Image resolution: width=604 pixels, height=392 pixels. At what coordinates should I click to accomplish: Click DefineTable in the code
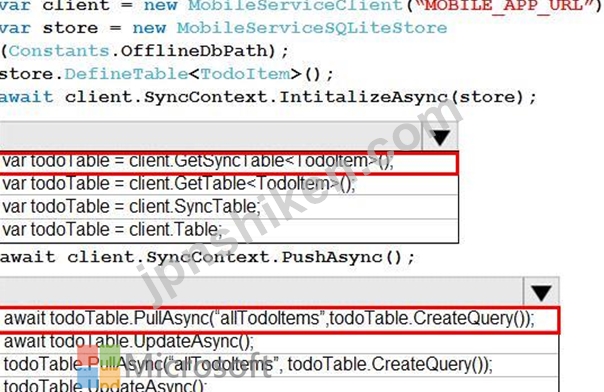126,74
